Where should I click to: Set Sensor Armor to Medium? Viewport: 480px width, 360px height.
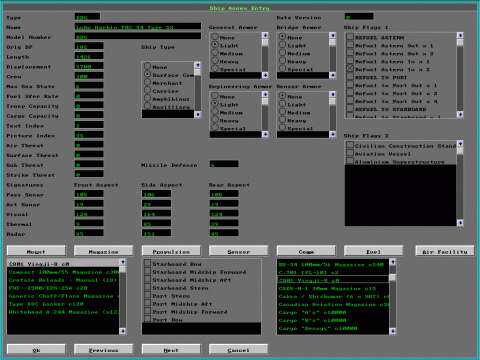coord(295,112)
